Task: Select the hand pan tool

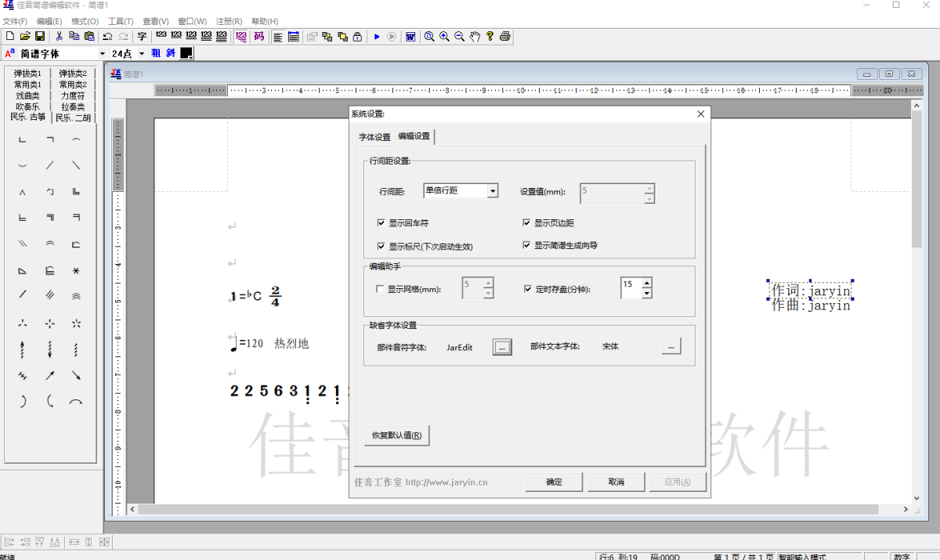Action: 475,37
